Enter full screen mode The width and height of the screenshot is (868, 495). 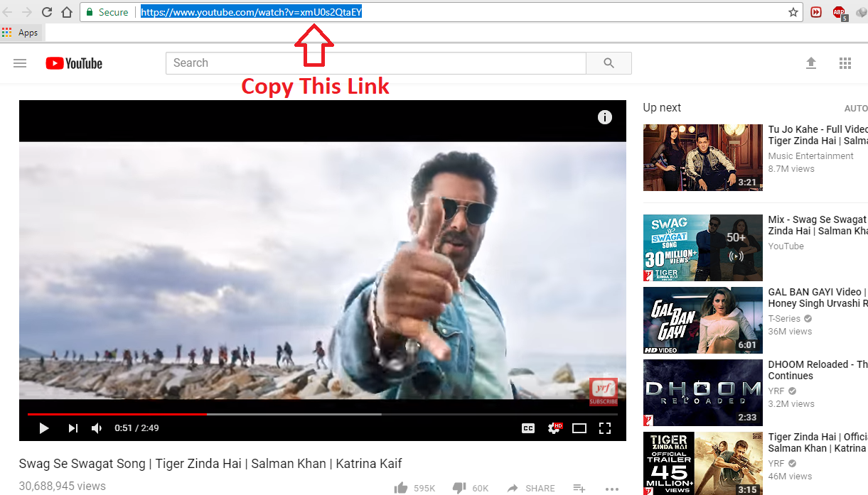click(x=605, y=428)
